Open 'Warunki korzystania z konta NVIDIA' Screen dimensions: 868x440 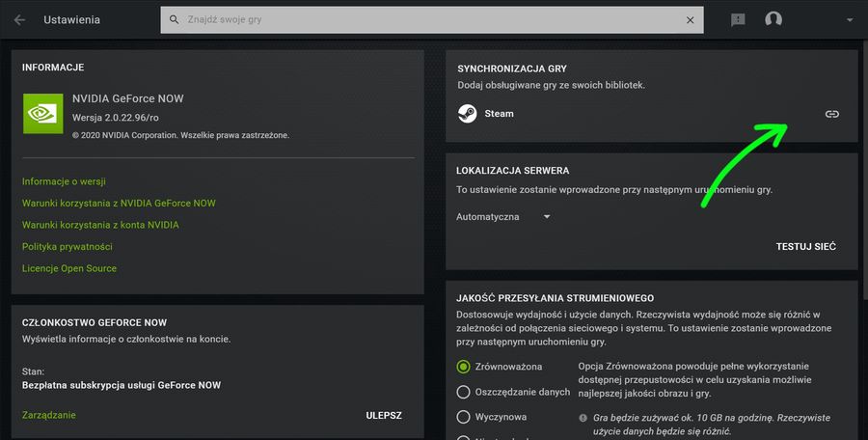click(x=100, y=225)
